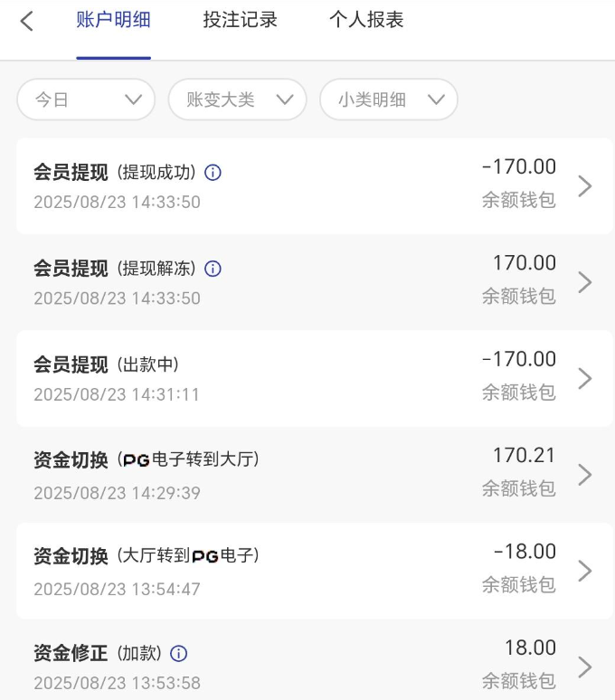Open chevron arrow on PG电子转到大厅 row
The image size is (615, 700).
pyautogui.click(x=585, y=475)
